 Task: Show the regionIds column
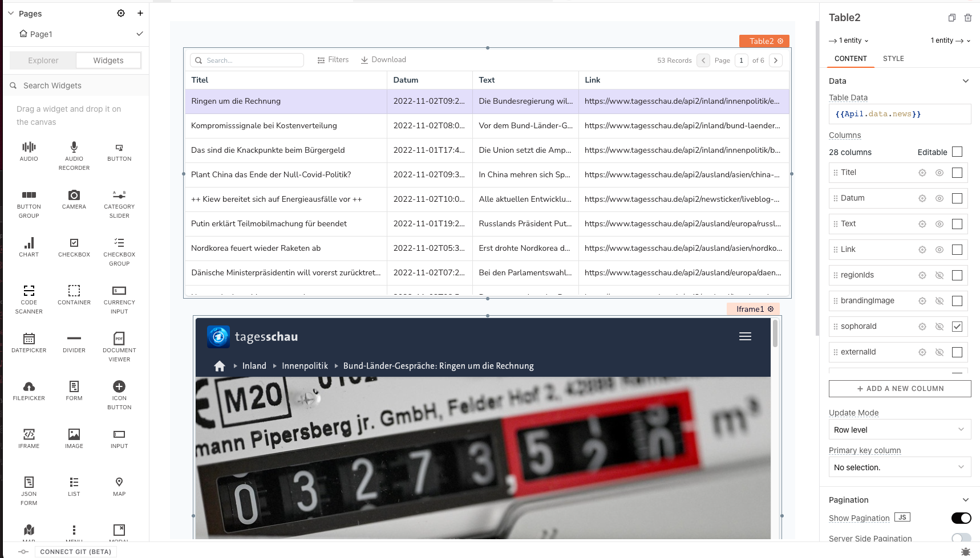coord(939,275)
